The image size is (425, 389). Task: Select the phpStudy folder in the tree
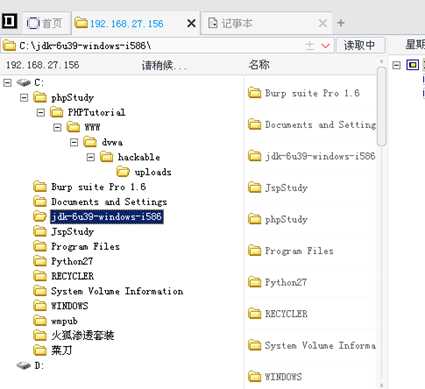point(64,98)
